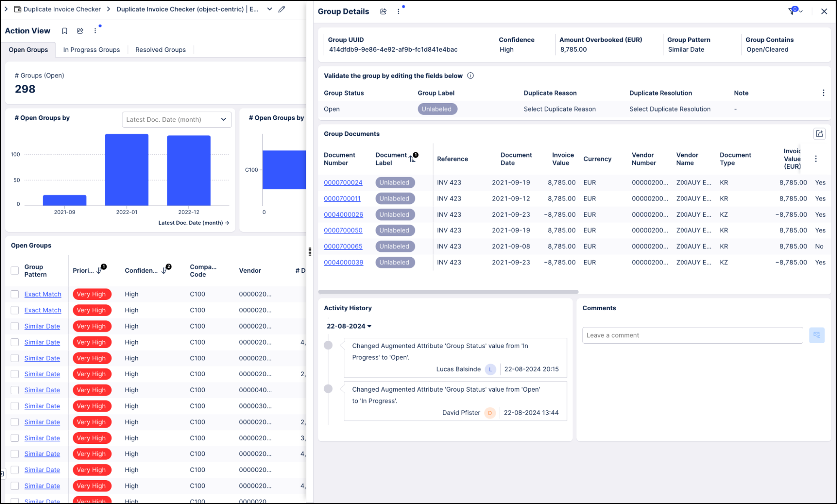Image resolution: width=837 pixels, height=504 pixels.
Task: Open the second Exact Match group link
Action: (43, 310)
